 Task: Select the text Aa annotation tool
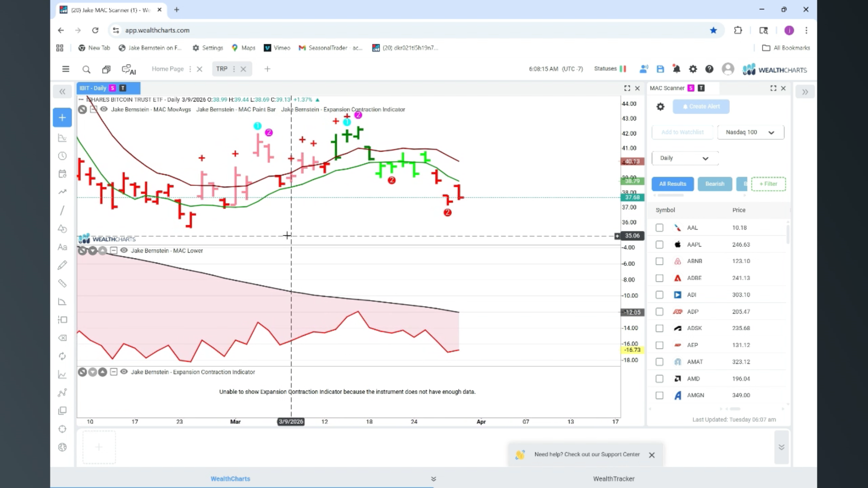62,247
